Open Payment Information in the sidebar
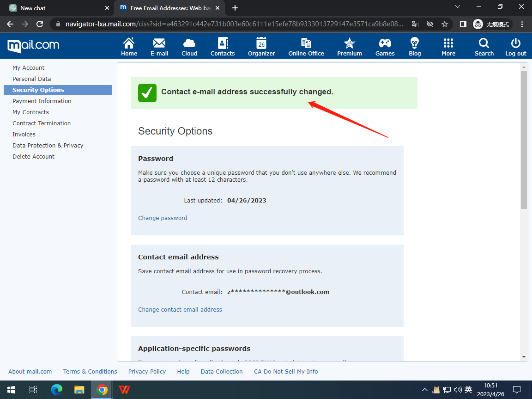The image size is (532, 399). [42, 101]
